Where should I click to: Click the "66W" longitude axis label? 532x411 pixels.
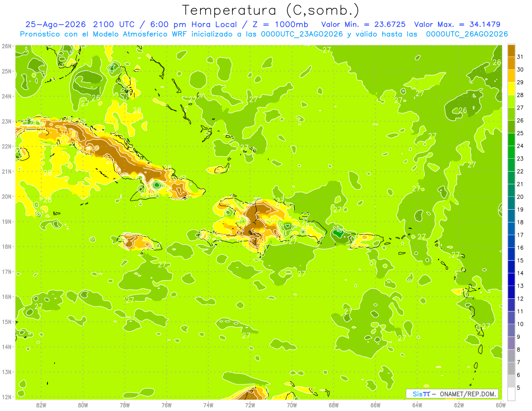(376, 405)
